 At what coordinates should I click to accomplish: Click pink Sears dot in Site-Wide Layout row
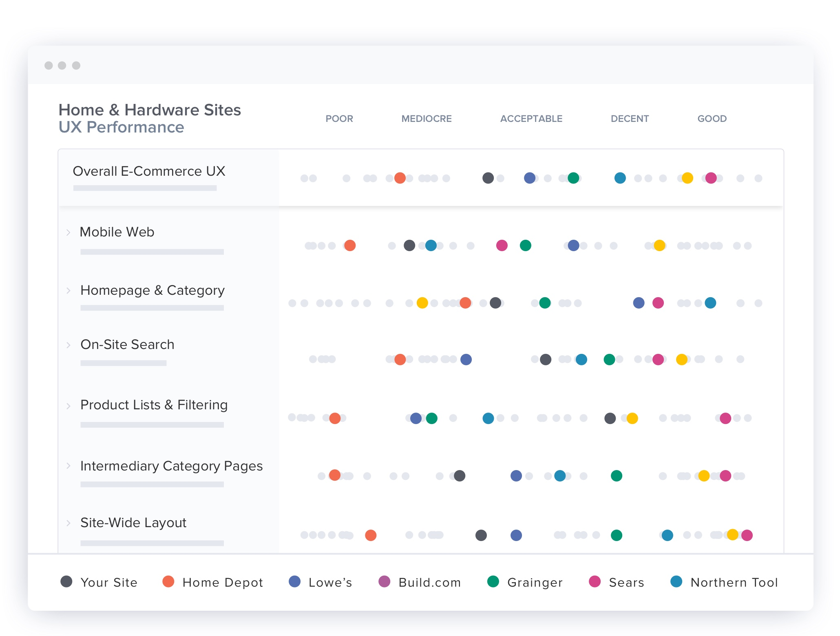[747, 535]
